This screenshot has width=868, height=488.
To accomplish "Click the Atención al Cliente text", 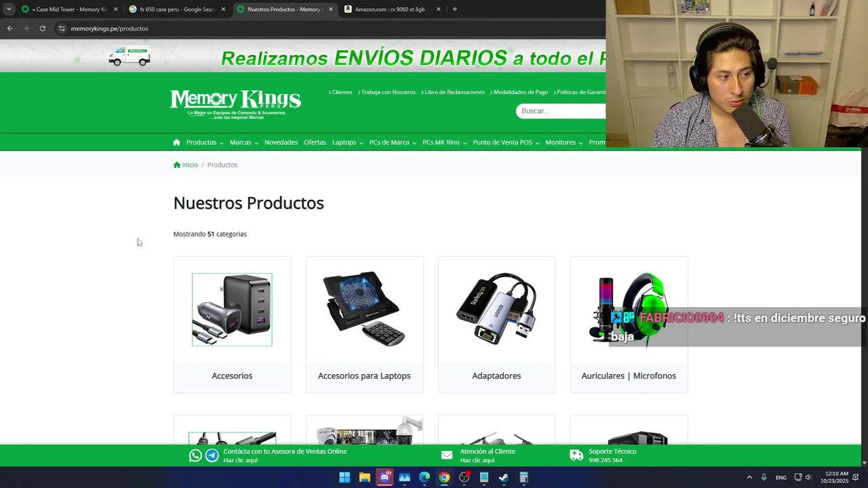I will 488,451.
